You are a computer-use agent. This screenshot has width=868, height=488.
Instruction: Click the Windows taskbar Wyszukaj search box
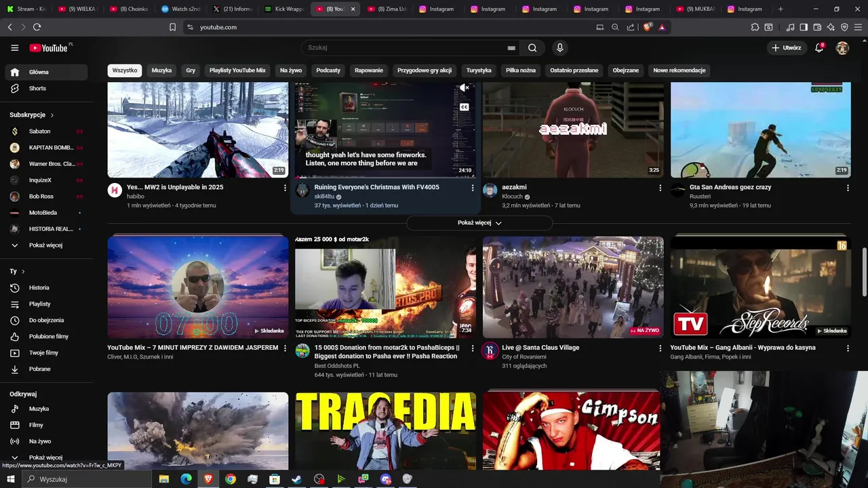(85, 479)
